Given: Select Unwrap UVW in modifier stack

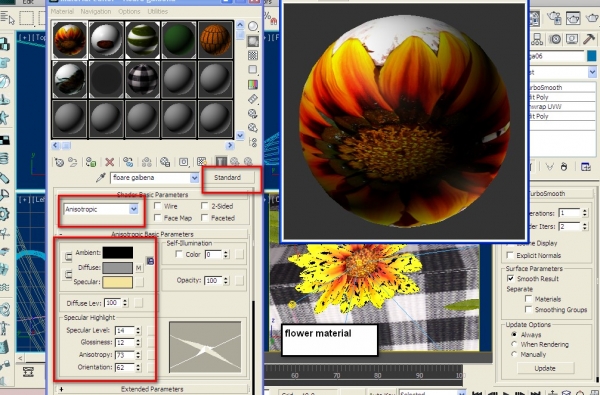Looking at the screenshot, I should point(561,106).
